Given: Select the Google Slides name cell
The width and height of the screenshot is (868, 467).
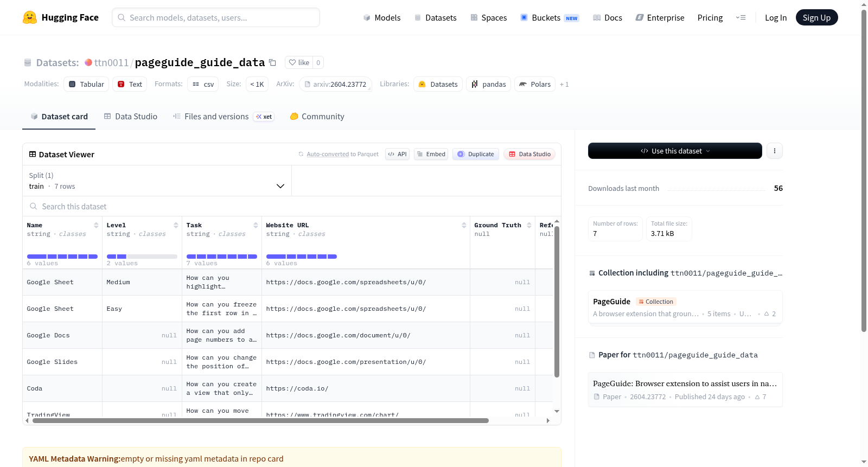Looking at the screenshot, I should 62,362.
